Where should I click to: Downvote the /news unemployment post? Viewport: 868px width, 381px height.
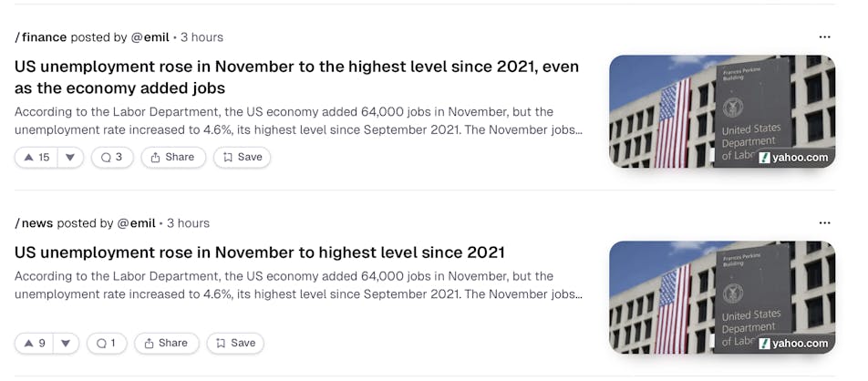(x=66, y=343)
